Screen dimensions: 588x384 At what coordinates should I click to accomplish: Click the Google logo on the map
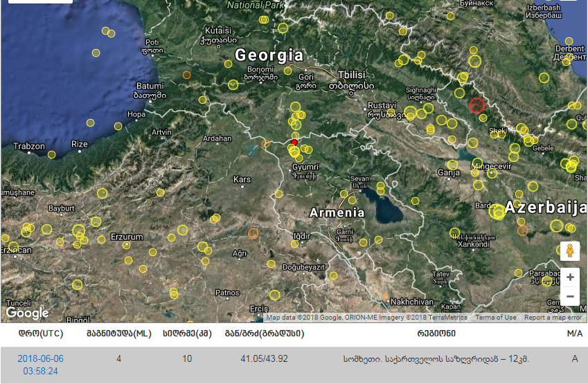coord(28,313)
